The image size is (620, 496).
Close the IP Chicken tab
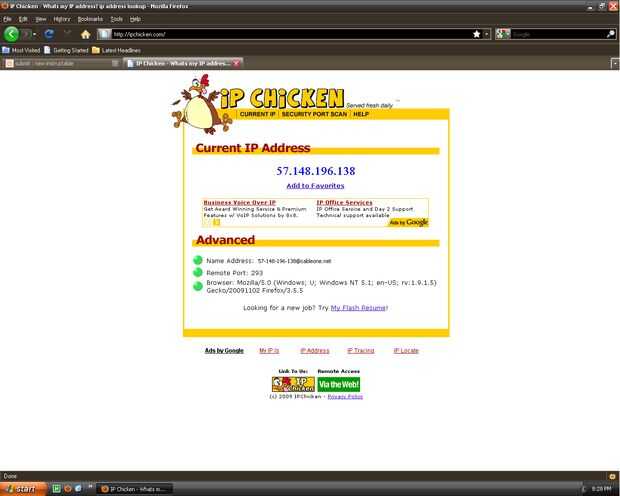click(x=236, y=63)
